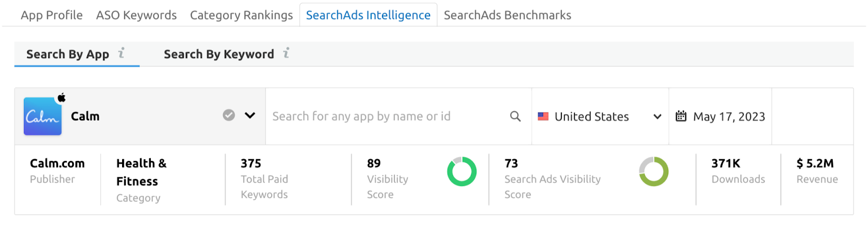Click the calendar icon next to date

click(681, 116)
